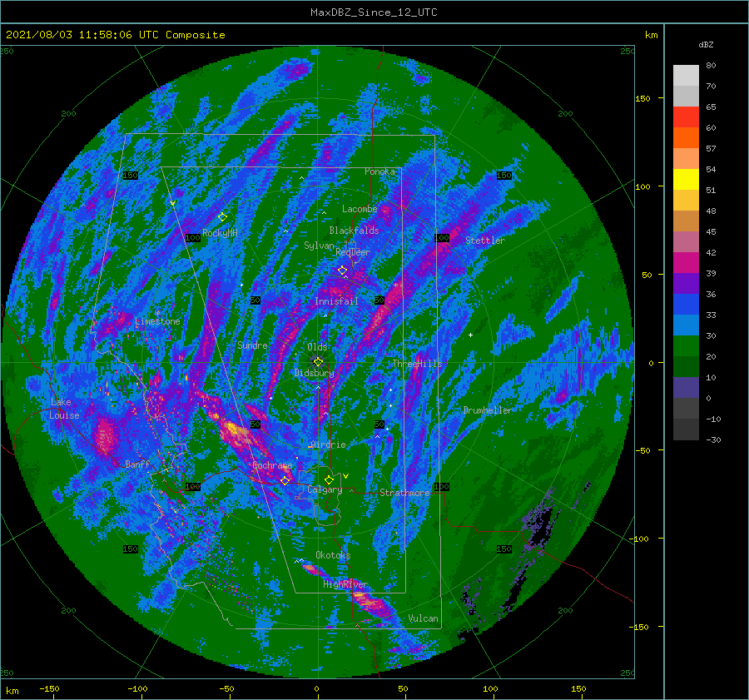Click the light gray swatch below 80
Image resolution: width=749 pixels, height=700 pixels.
point(686,76)
